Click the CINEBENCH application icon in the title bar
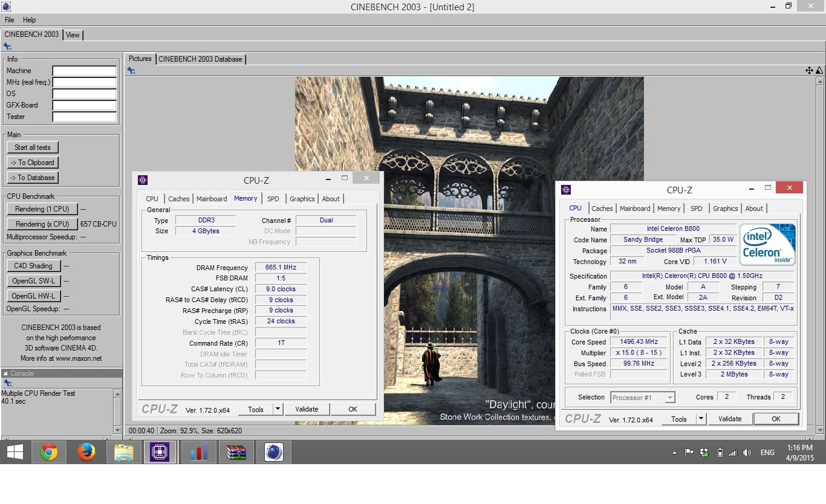The image size is (826, 504). [x=5, y=6]
